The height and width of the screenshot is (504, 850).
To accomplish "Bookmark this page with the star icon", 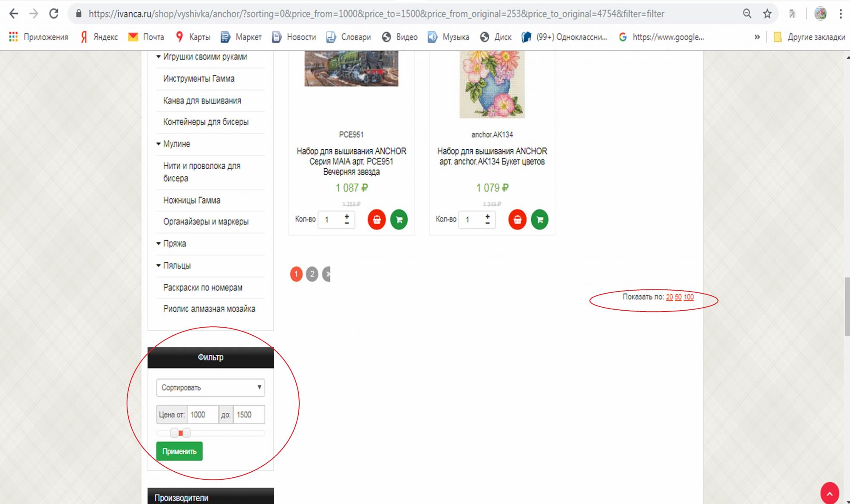I will pos(767,14).
